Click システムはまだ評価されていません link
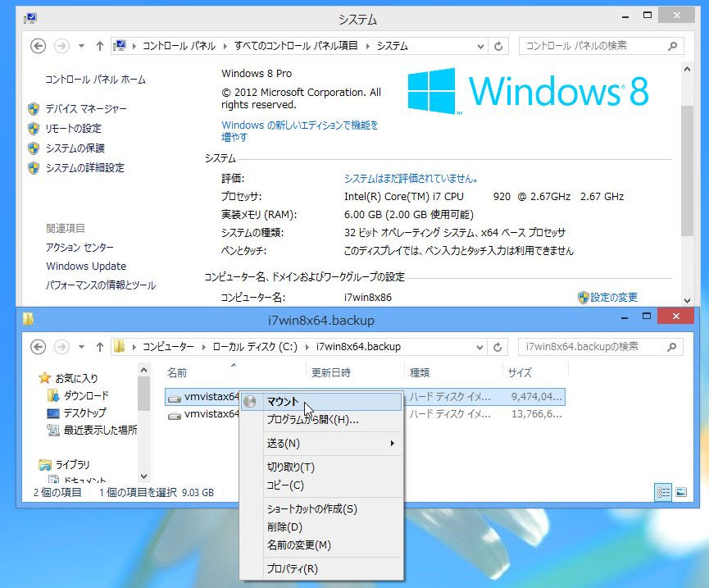Screen dimensions: 709x588 (x=411, y=179)
